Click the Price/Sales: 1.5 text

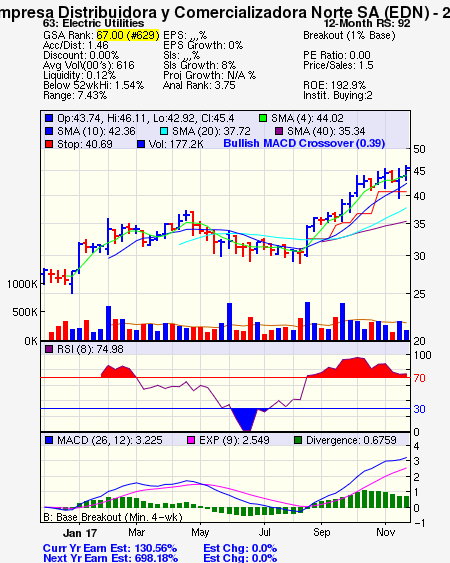point(338,65)
